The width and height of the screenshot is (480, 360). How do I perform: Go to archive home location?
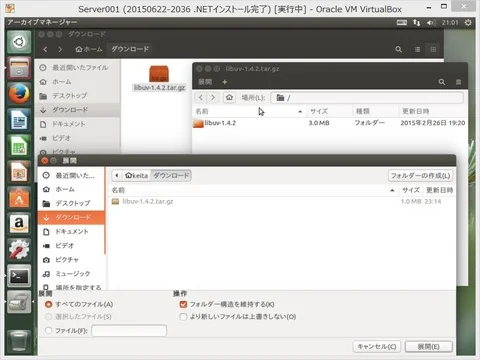click(x=229, y=98)
